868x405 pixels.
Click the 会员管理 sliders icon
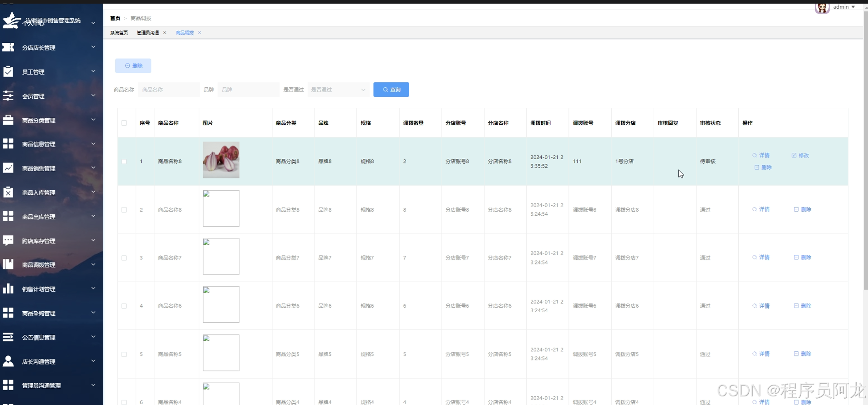(8, 96)
